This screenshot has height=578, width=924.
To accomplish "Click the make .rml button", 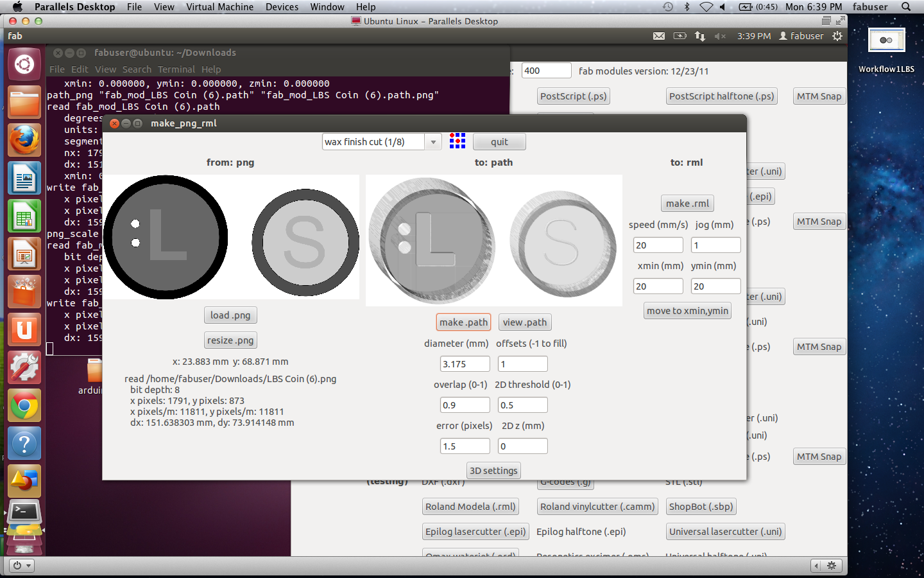I will (687, 203).
